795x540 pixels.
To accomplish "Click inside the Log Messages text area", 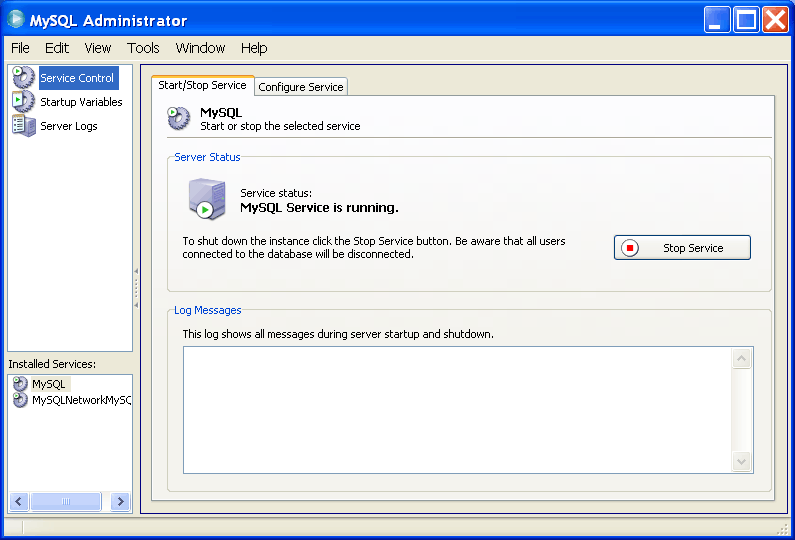I will 457,410.
